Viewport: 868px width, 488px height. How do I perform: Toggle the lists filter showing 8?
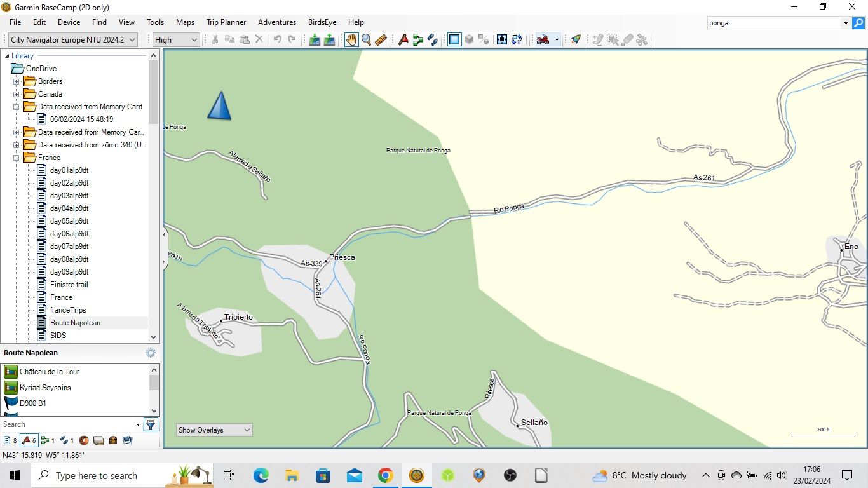pos(10,440)
